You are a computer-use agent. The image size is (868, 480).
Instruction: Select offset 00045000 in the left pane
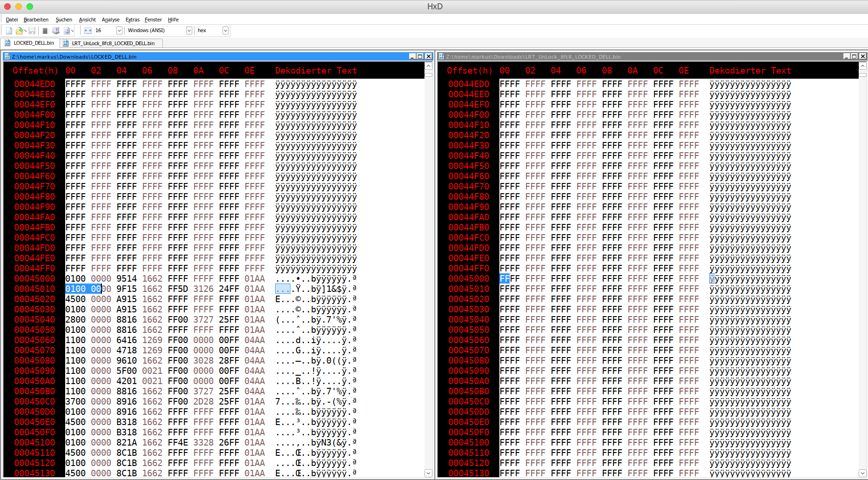click(34, 278)
